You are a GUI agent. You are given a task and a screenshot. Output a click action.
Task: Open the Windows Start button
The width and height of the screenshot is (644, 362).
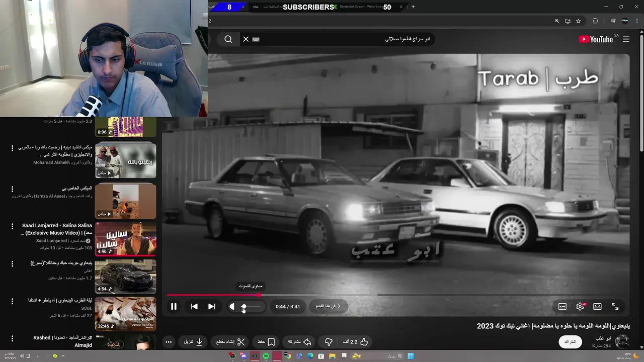(411, 356)
